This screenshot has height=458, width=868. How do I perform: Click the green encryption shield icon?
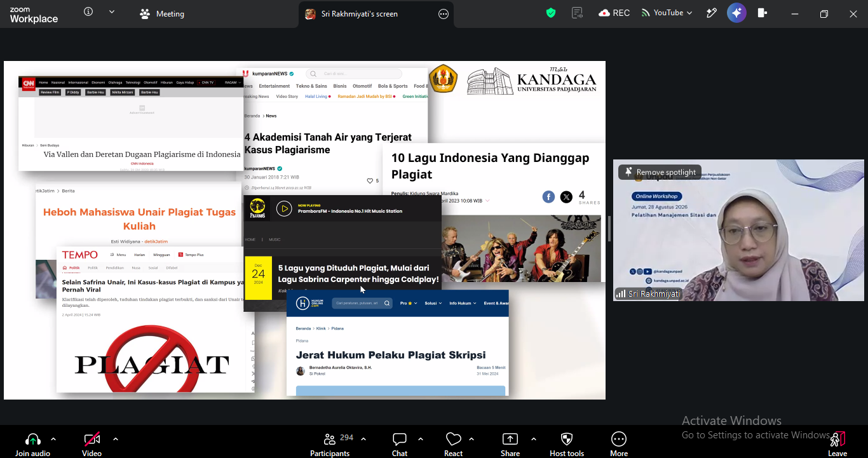click(x=551, y=13)
